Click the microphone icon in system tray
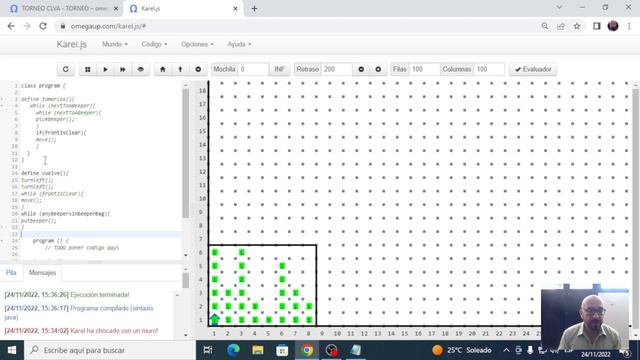Image resolution: width=640 pixels, height=360 pixels. (x=530, y=350)
